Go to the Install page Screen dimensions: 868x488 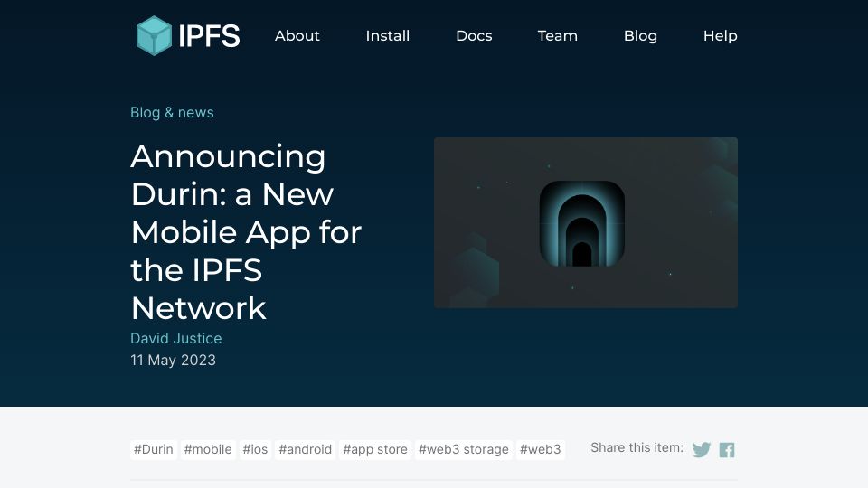coord(388,36)
